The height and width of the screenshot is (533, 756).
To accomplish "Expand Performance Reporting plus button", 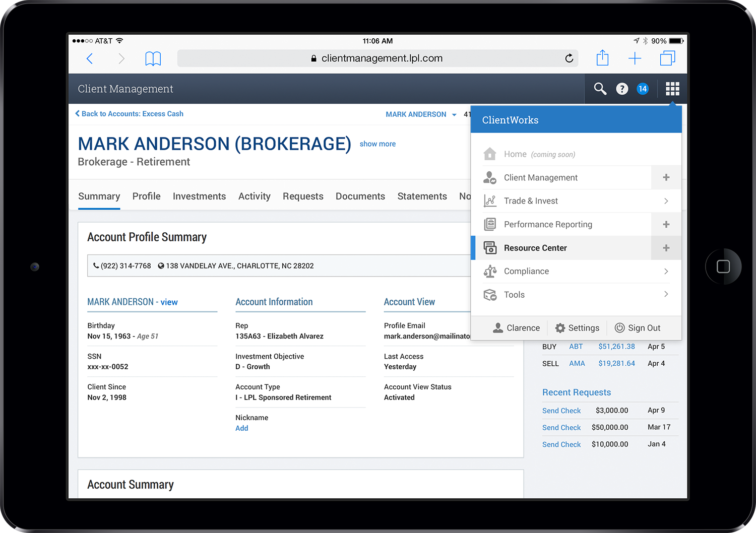I will tap(666, 224).
